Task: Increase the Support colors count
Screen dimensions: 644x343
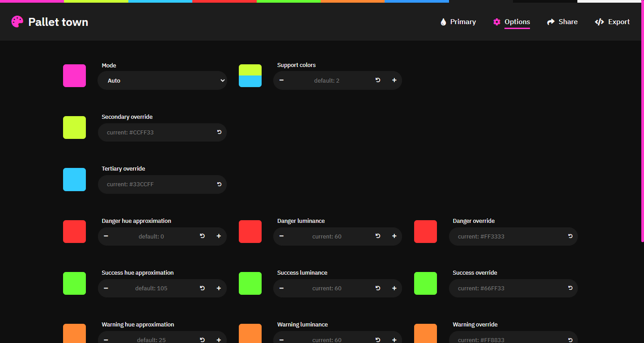Action: click(394, 80)
